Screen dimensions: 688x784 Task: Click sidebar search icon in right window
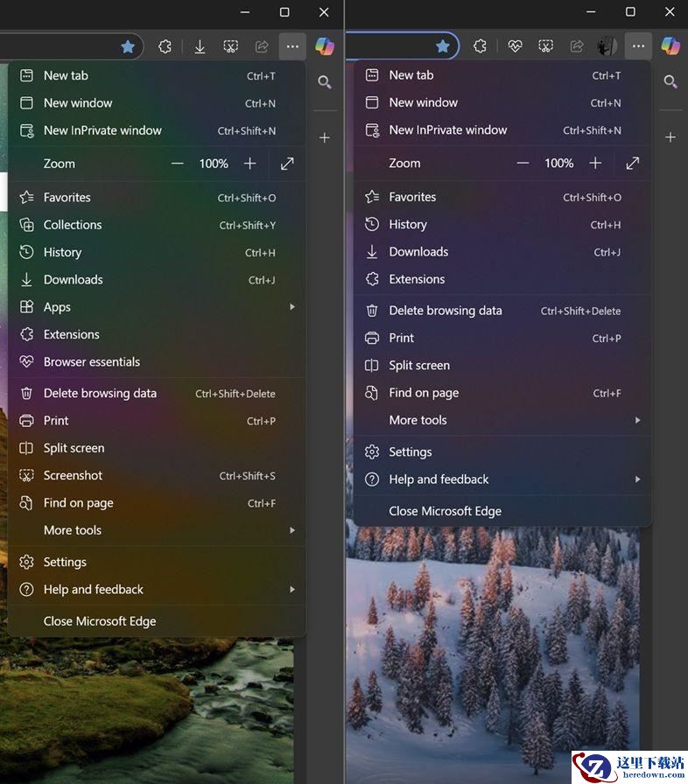click(x=670, y=81)
